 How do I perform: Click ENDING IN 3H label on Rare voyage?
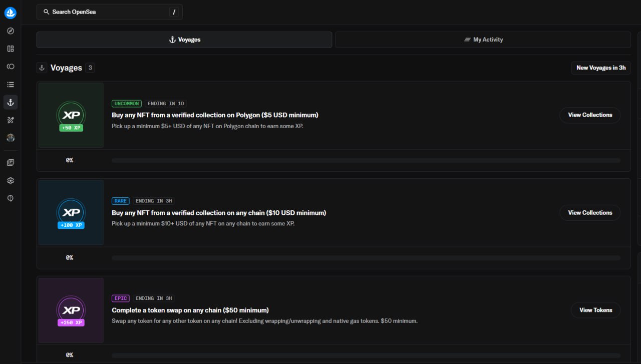(x=154, y=201)
